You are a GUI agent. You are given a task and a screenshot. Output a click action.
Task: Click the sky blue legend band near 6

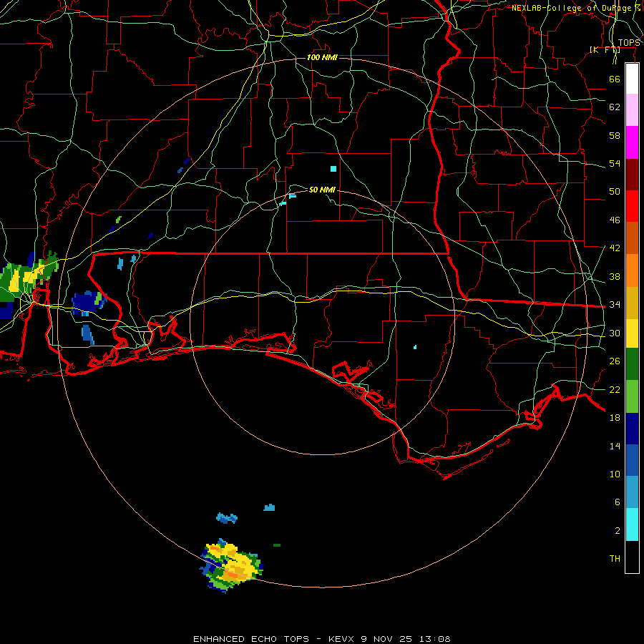click(632, 492)
